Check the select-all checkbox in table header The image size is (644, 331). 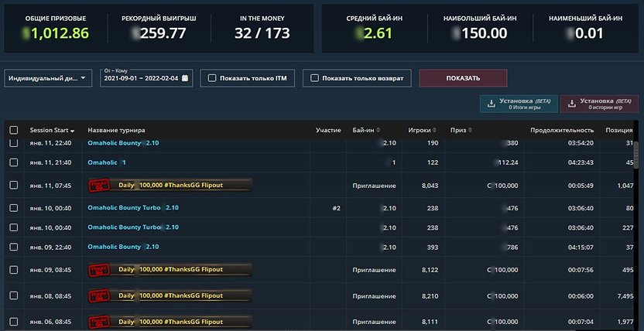[13, 130]
